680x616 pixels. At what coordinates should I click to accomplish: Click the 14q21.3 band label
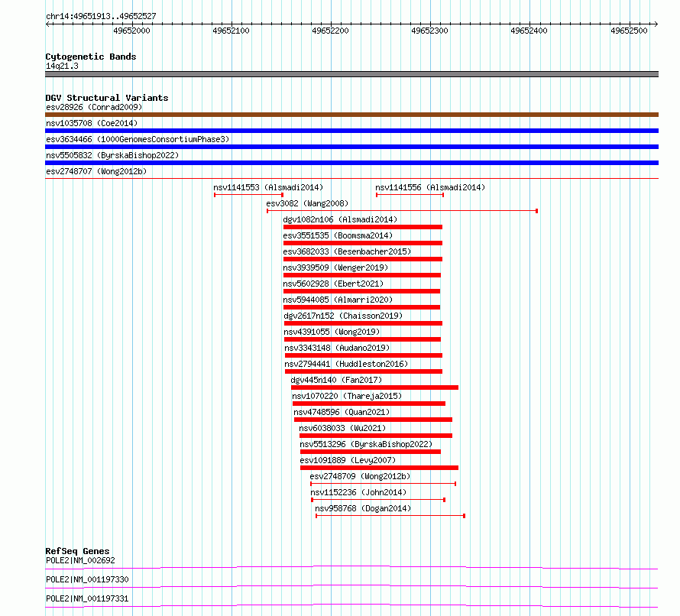62,66
